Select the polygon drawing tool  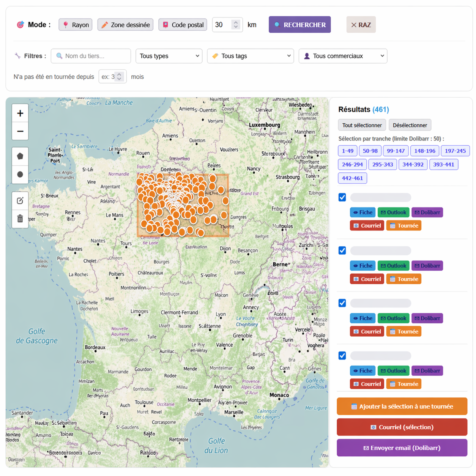click(20, 156)
